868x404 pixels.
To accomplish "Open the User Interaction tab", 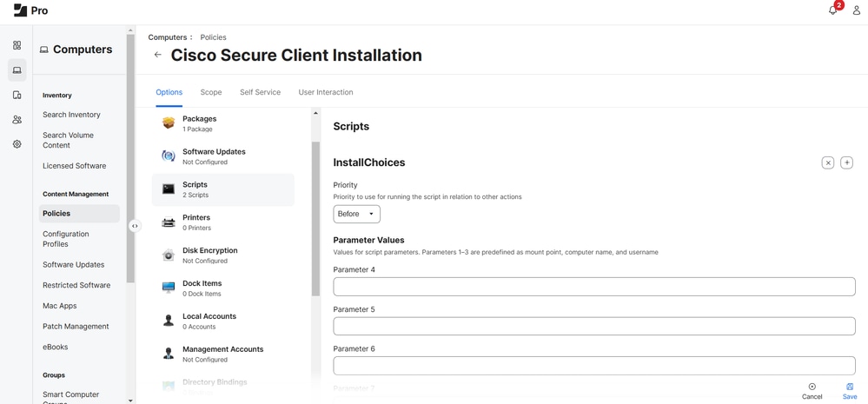I will pos(326,92).
